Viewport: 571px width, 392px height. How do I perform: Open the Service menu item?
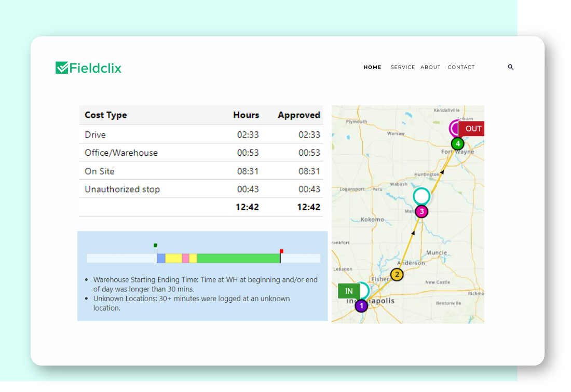[402, 67]
